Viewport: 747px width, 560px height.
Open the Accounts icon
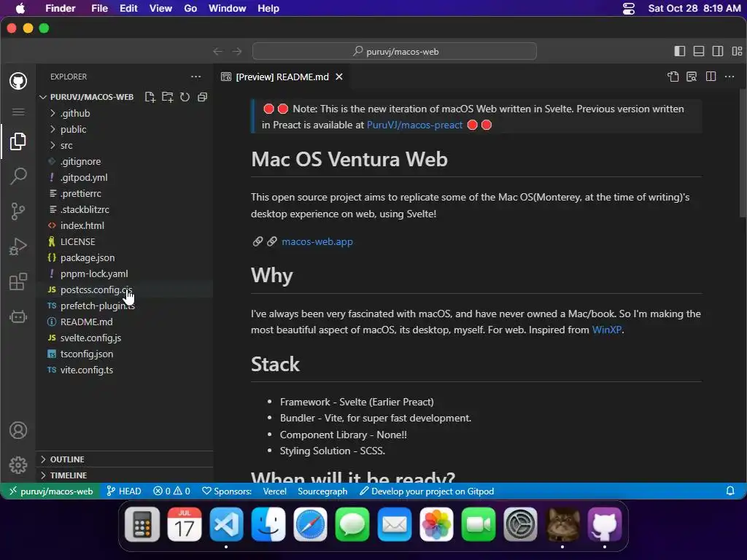tap(18, 430)
